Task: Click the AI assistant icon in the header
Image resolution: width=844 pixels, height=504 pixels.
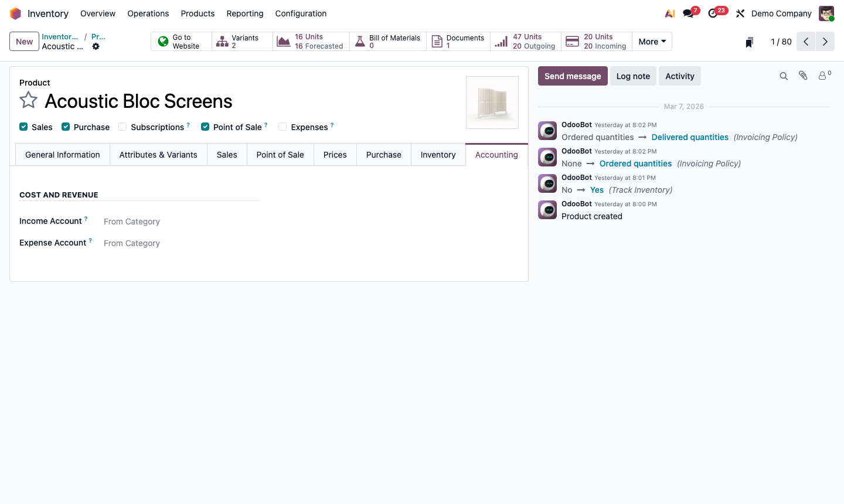Action: point(670,13)
